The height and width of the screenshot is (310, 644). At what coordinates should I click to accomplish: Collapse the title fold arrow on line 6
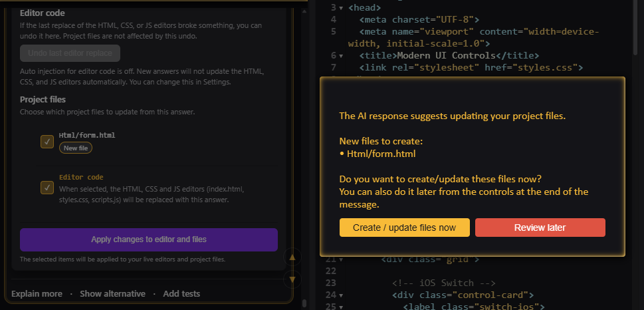click(341, 55)
